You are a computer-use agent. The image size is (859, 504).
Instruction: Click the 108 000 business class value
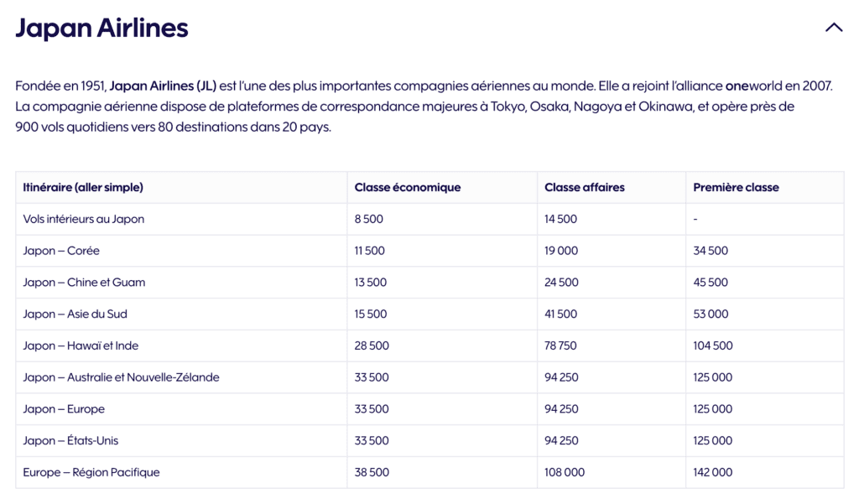pos(565,472)
